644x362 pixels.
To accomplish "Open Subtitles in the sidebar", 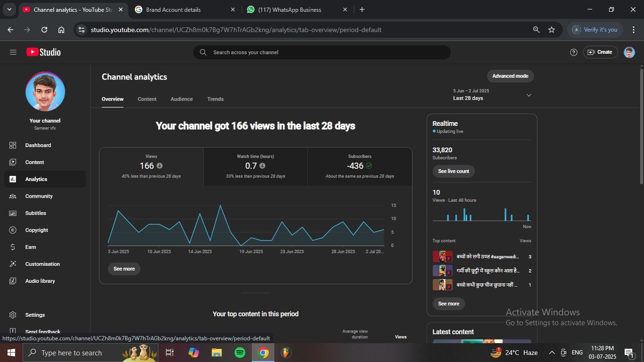I will tap(45, 213).
